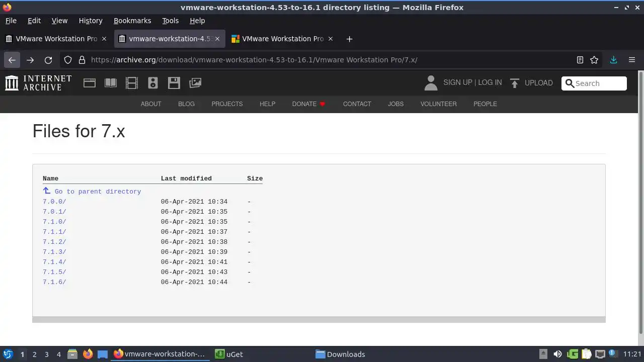
Task: Open the View menu
Action: [x=59, y=21]
